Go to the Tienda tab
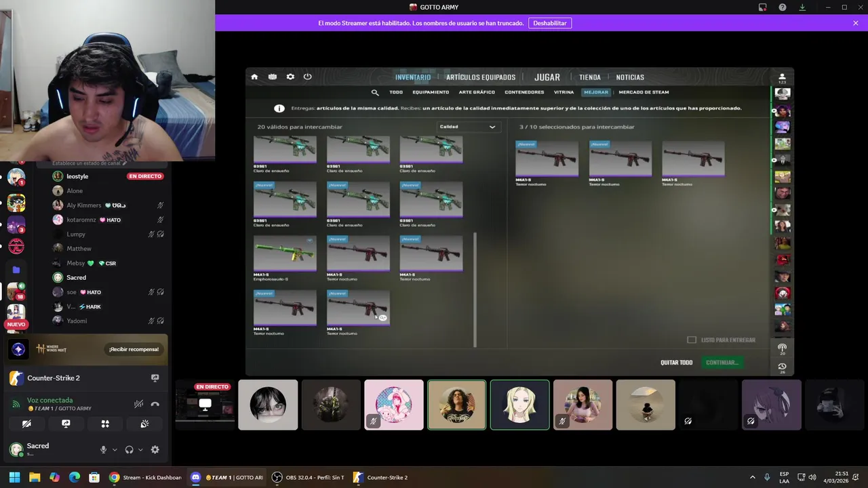The height and width of the screenshot is (488, 868). (590, 77)
